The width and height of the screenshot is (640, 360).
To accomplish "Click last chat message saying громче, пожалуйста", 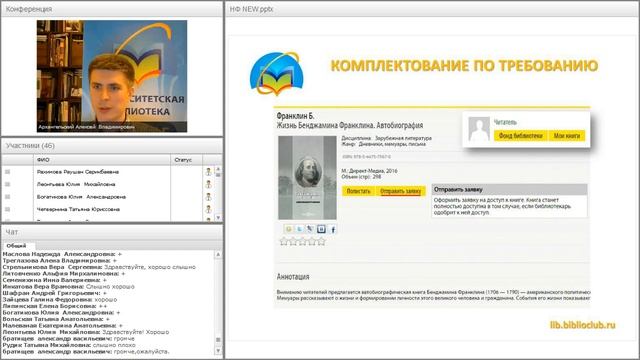I will [86, 352].
